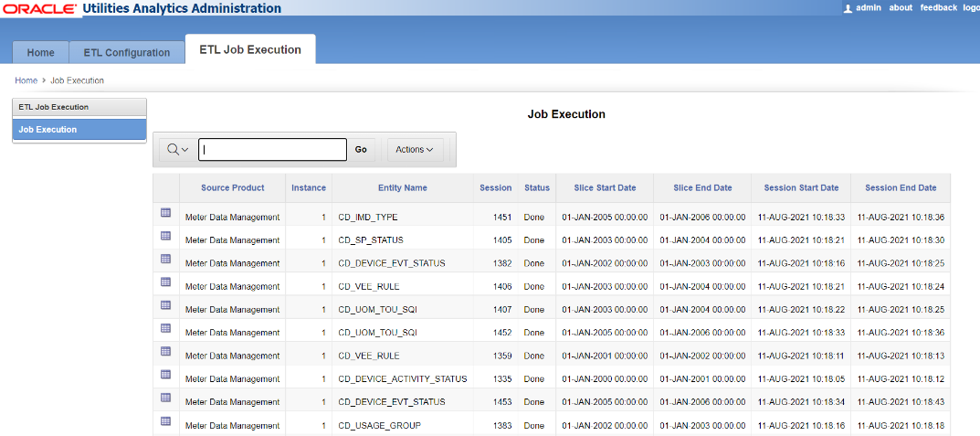Viewport: 980px width, 436px height.
Task: Sort by Entity Name column header
Action: click(403, 187)
